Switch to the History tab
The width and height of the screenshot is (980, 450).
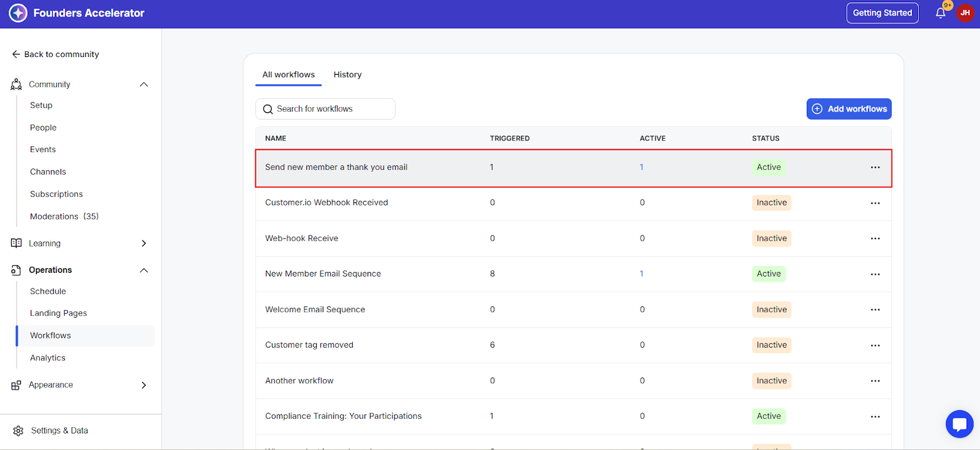point(347,75)
